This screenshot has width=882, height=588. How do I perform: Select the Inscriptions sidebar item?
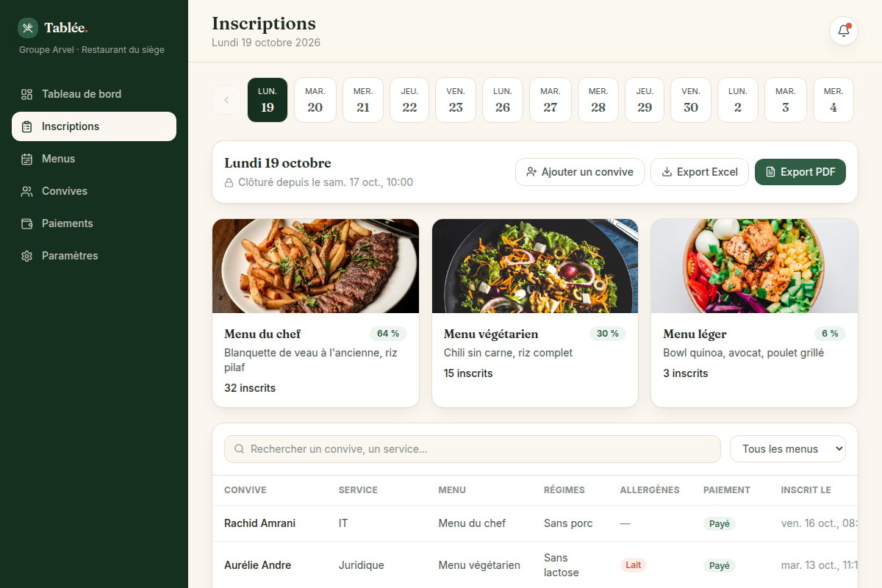pos(94,126)
